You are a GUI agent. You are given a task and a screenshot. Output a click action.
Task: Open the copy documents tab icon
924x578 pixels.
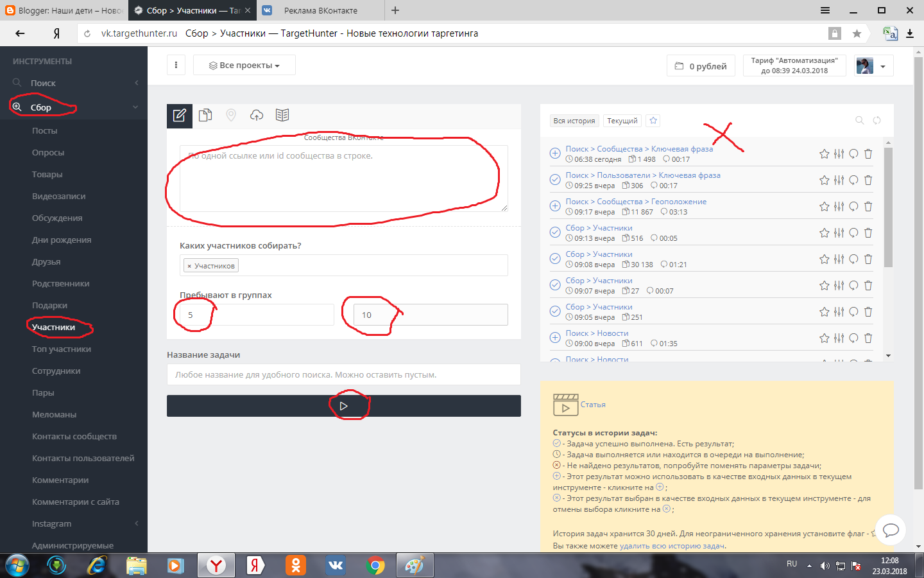coord(205,116)
